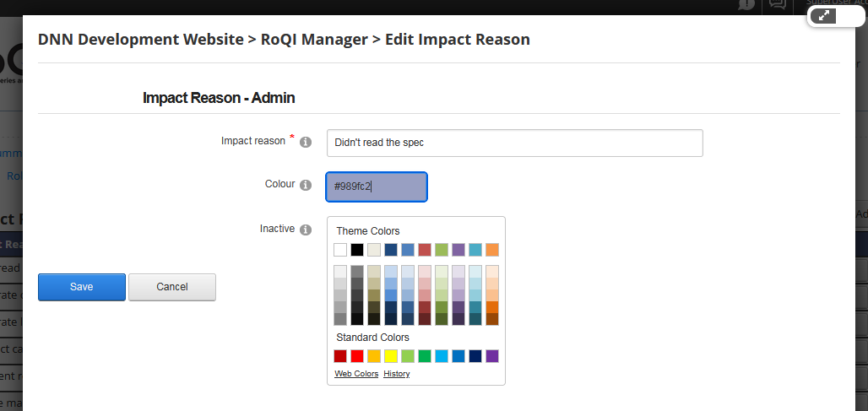Click the 'Theme Colors' label

[x=368, y=231]
